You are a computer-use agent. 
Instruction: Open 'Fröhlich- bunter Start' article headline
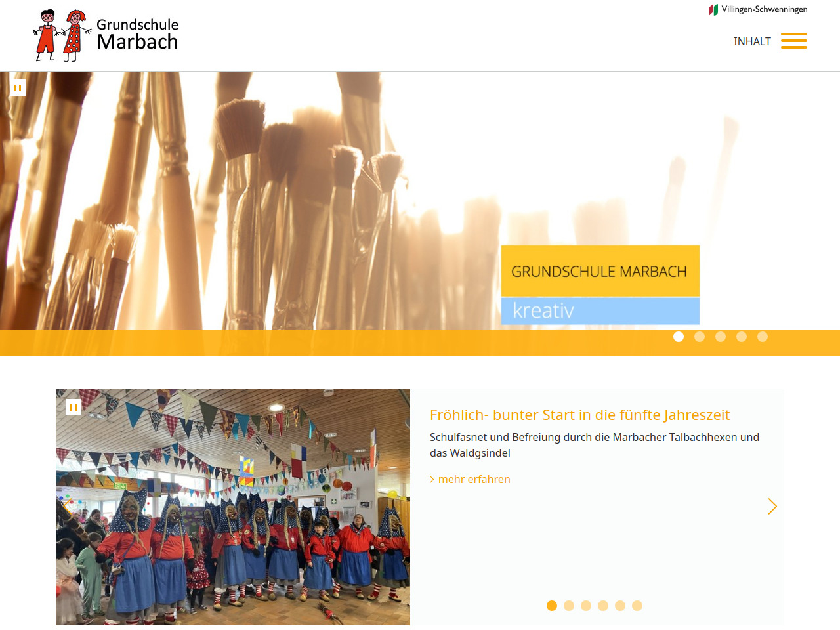(579, 415)
